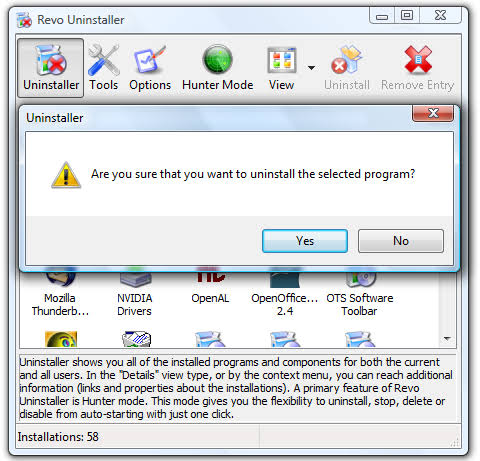480x461 pixels.
Task: Cancel uninstall with No button
Action: (401, 241)
